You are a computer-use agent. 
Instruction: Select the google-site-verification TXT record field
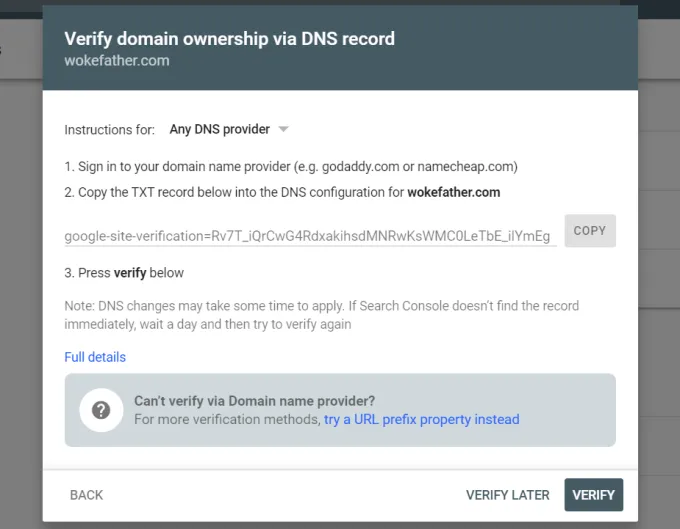coord(308,236)
